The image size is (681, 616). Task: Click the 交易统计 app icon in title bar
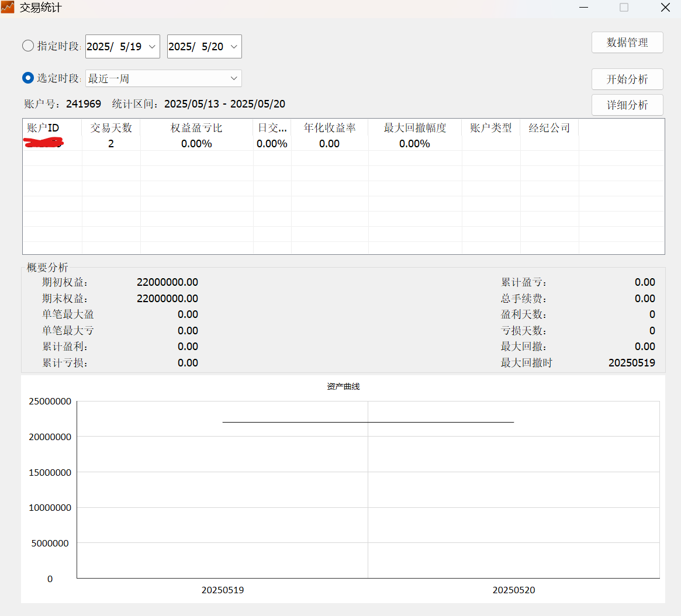coord(8,8)
